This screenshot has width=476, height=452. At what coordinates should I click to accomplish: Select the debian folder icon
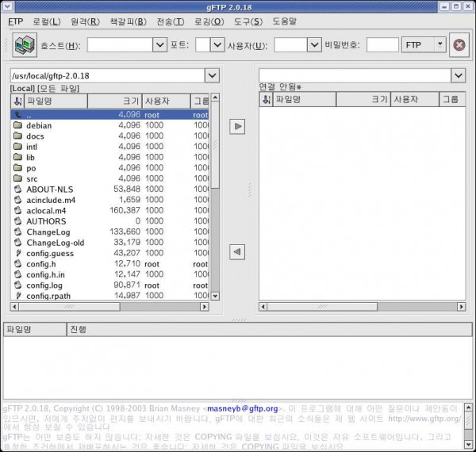18,125
